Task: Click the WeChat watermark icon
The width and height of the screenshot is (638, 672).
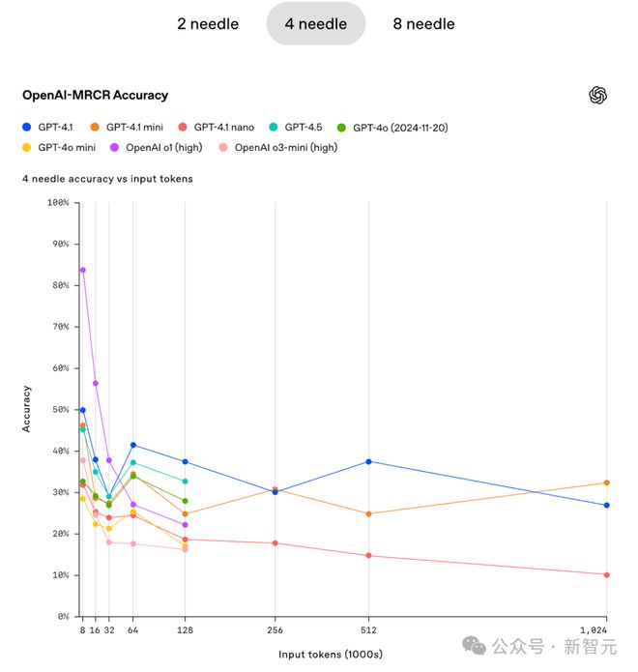Action: [475, 645]
